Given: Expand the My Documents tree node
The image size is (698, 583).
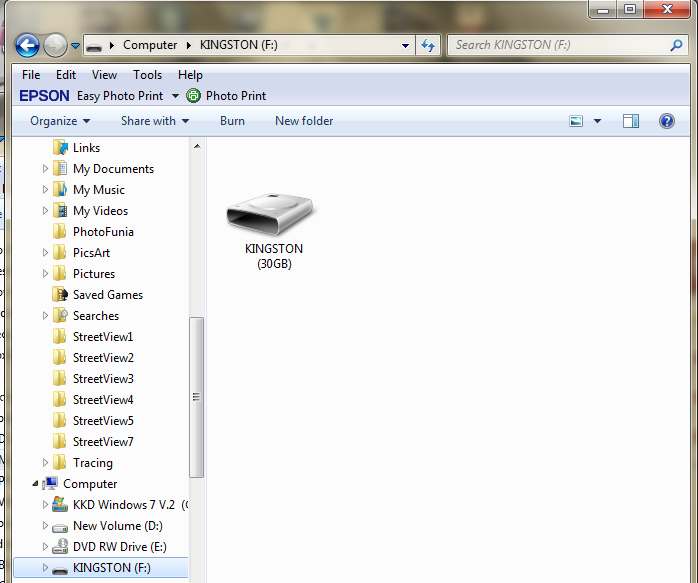Looking at the screenshot, I should 45,169.
